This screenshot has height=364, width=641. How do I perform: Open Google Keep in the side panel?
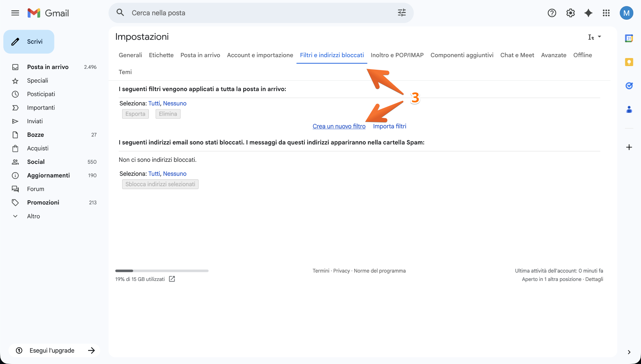click(629, 62)
